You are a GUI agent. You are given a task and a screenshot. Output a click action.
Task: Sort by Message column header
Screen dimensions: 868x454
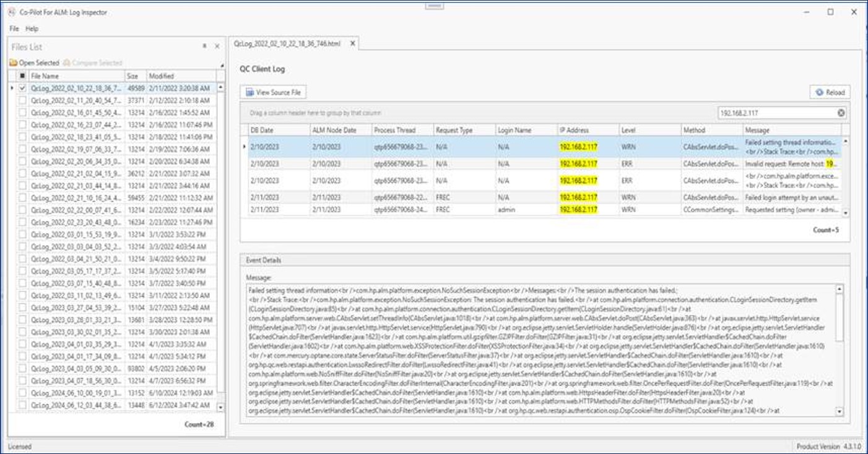tap(792, 131)
